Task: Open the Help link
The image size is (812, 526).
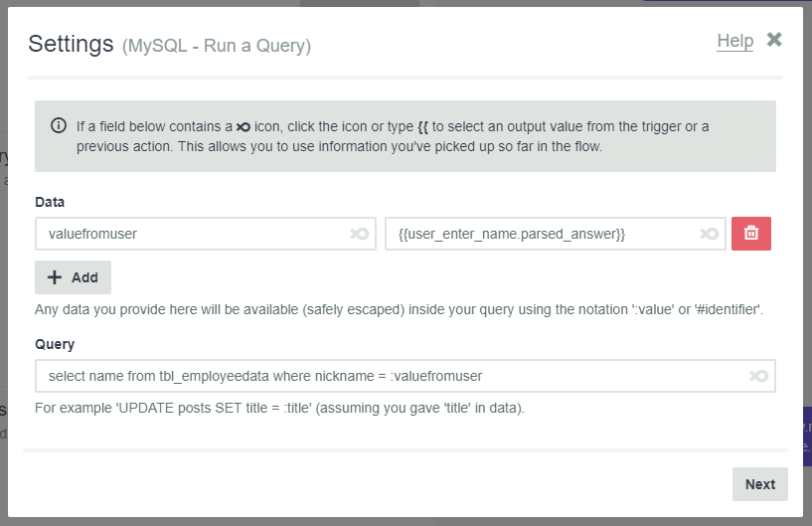Action: click(734, 41)
